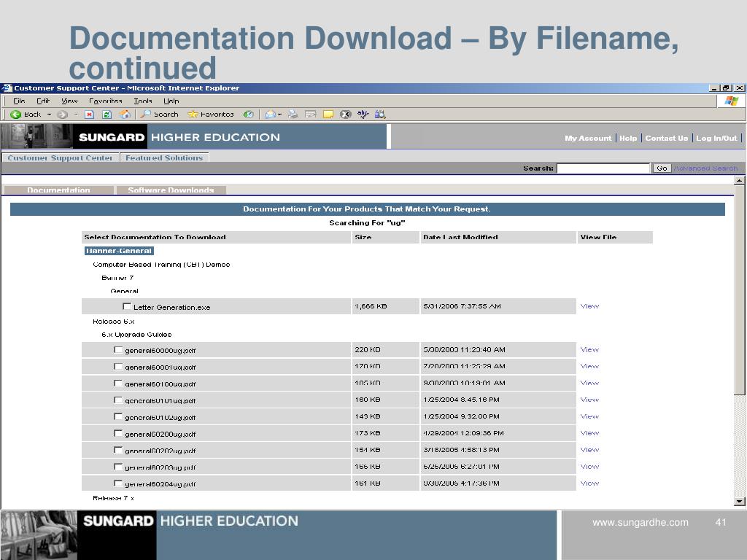747x560 pixels.
Task: Open the View menu
Action: click(x=69, y=101)
